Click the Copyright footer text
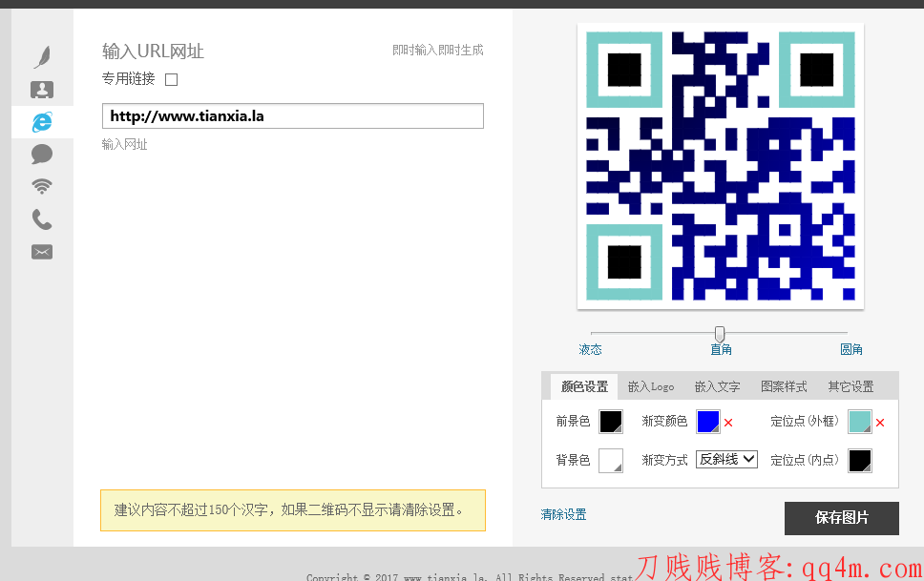Screen dimensions: 924x581 coord(470,577)
